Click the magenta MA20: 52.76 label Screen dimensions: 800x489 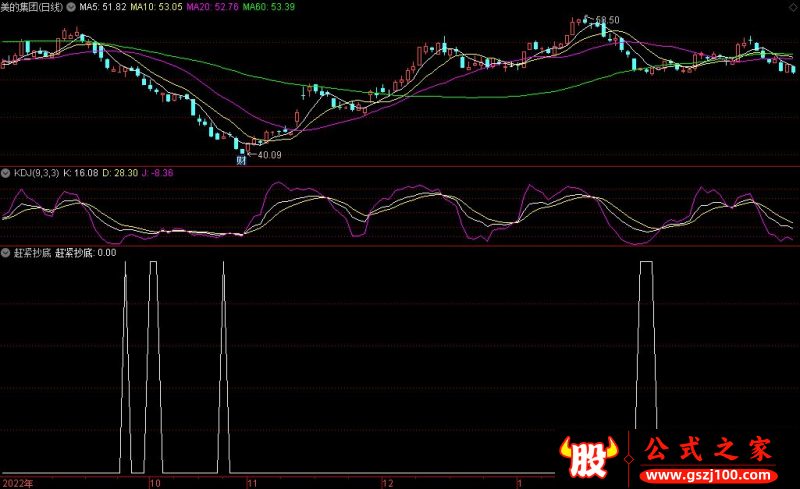213,6
